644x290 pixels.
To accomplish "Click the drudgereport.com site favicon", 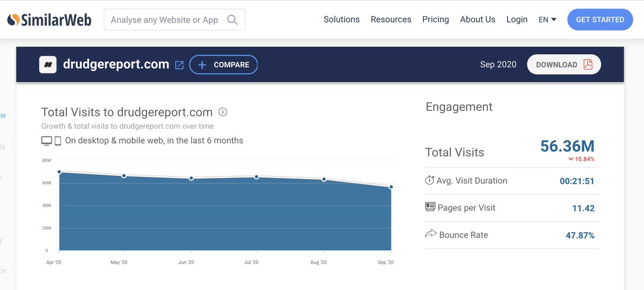I will [x=48, y=64].
